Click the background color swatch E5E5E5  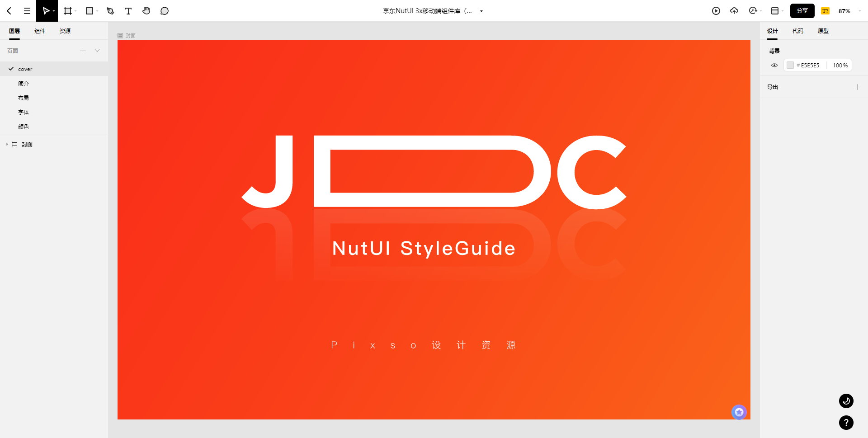790,65
